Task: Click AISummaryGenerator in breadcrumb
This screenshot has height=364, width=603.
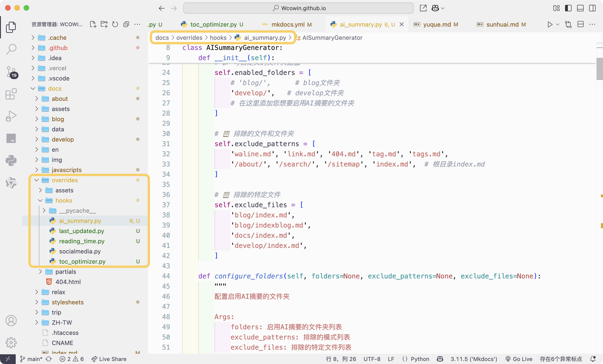Action: pos(332,37)
